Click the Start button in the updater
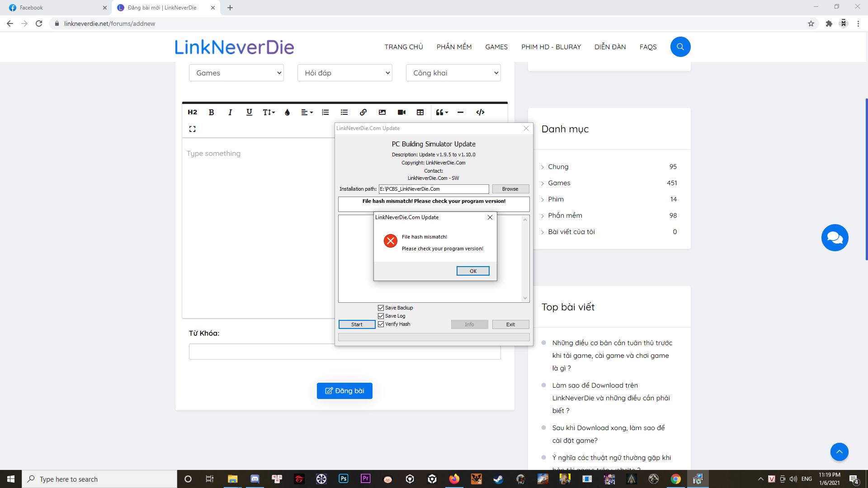 coord(357,324)
